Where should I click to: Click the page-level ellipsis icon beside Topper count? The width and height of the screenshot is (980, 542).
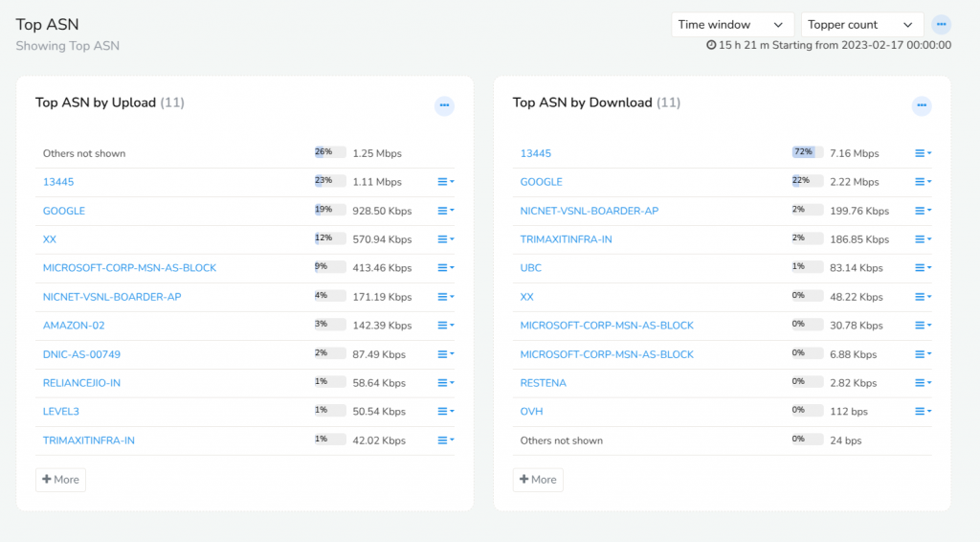[942, 24]
